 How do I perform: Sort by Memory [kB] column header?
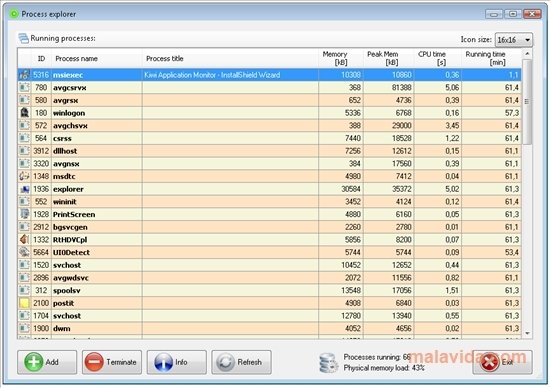click(x=341, y=59)
